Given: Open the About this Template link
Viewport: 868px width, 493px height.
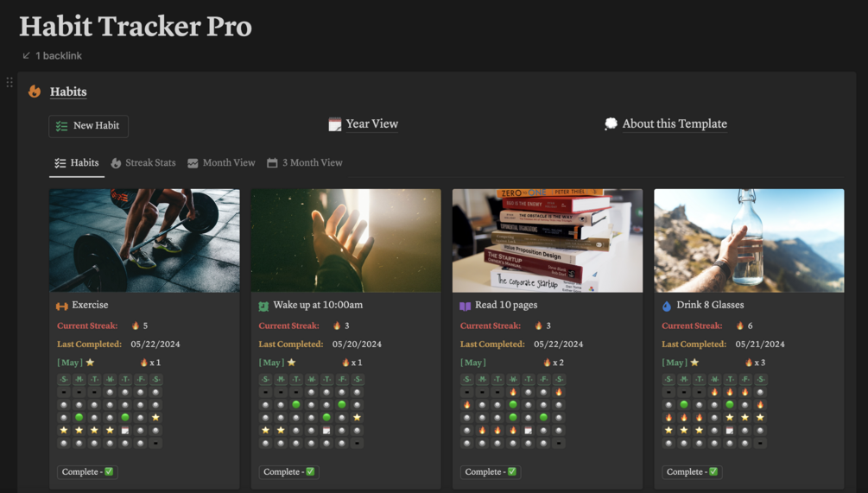Looking at the screenshot, I should [x=674, y=124].
